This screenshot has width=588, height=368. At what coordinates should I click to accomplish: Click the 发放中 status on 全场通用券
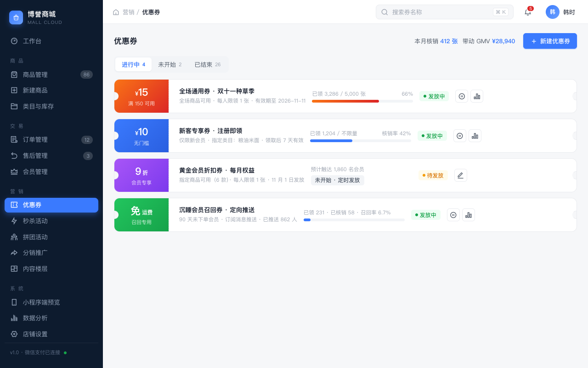434,96
